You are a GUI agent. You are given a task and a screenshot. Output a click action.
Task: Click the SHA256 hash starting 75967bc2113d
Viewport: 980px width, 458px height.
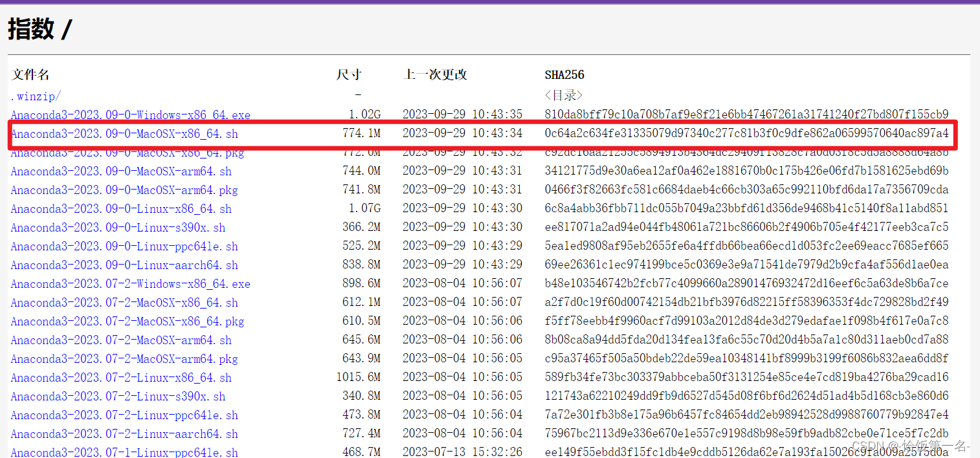click(x=746, y=433)
